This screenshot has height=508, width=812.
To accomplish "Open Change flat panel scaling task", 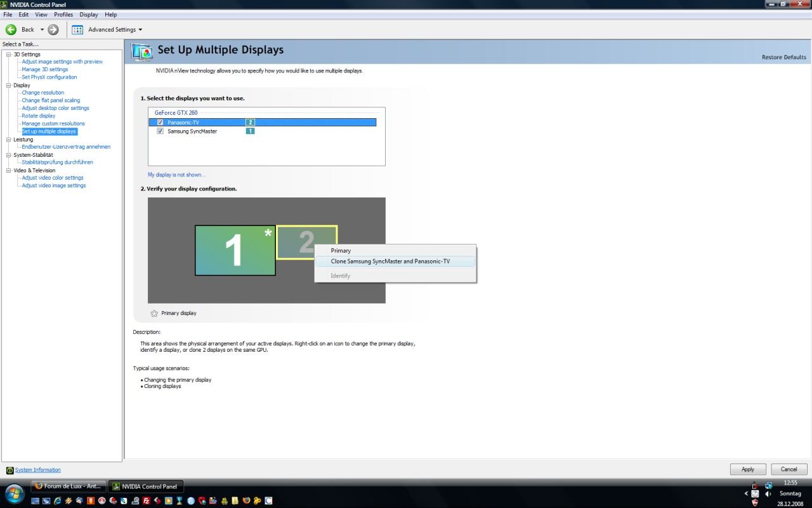I will point(51,100).
